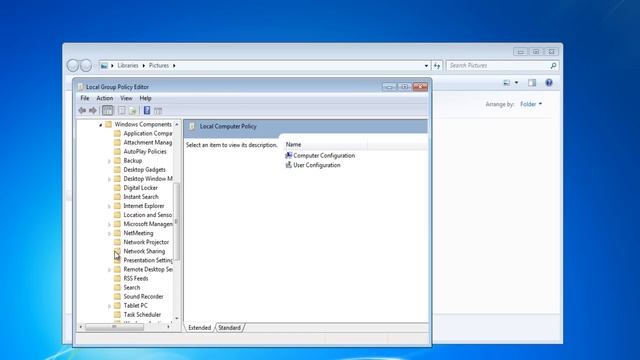This screenshot has width=640, height=360.
Task: Open Explorer Help question mark icon
Action: pos(549,83)
